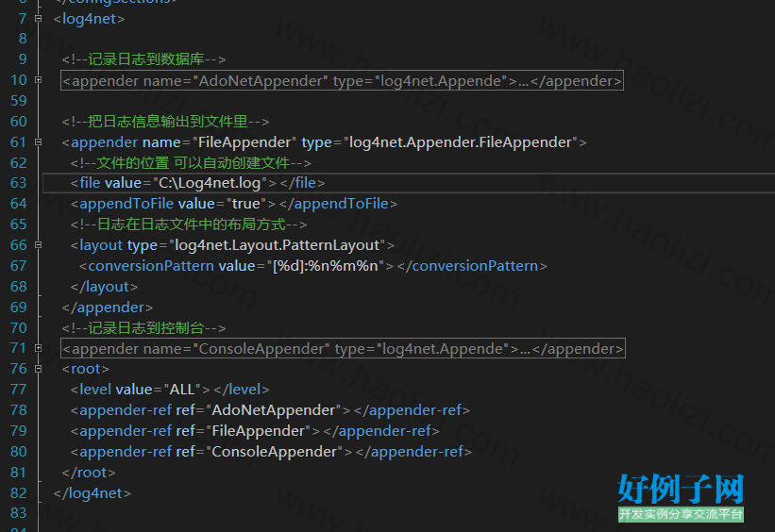Click the name value "FileAppender" on line 61
This screenshot has width=775, height=532.
(x=244, y=142)
